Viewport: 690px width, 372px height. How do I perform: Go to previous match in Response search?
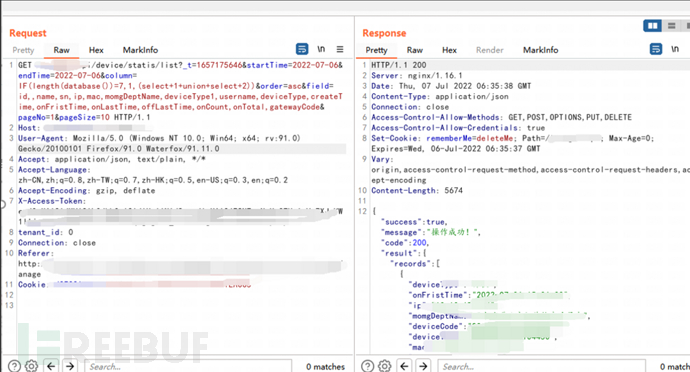pyautogui.click(x=404, y=366)
